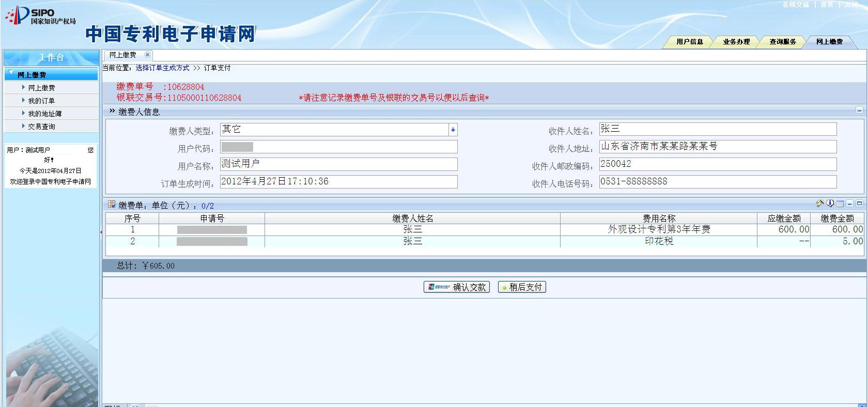868x407 pixels.
Task: Switch to the 业务办理 top tab
Action: 736,42
